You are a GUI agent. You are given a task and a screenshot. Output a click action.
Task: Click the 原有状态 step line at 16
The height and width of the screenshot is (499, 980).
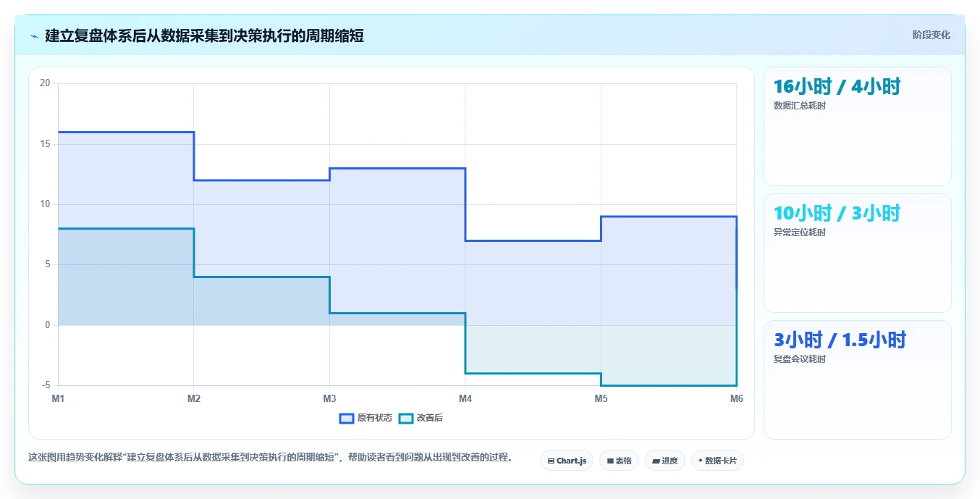click(126, 132)
